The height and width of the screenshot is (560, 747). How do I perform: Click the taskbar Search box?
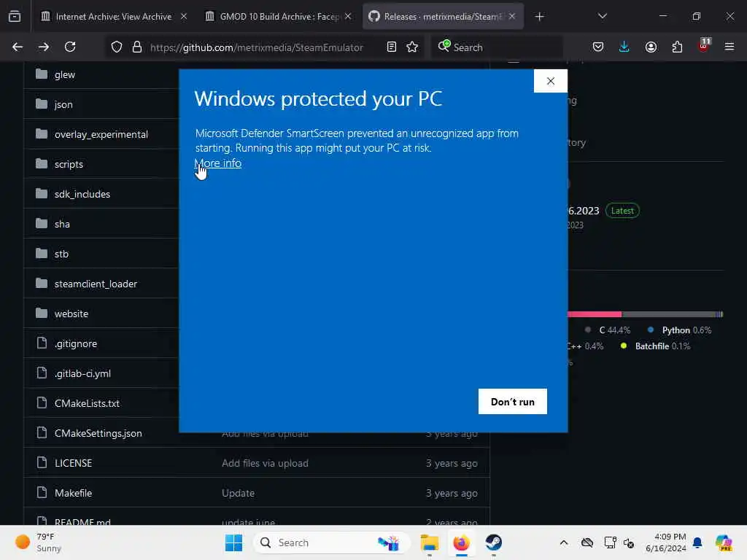[x=332, y=542]
